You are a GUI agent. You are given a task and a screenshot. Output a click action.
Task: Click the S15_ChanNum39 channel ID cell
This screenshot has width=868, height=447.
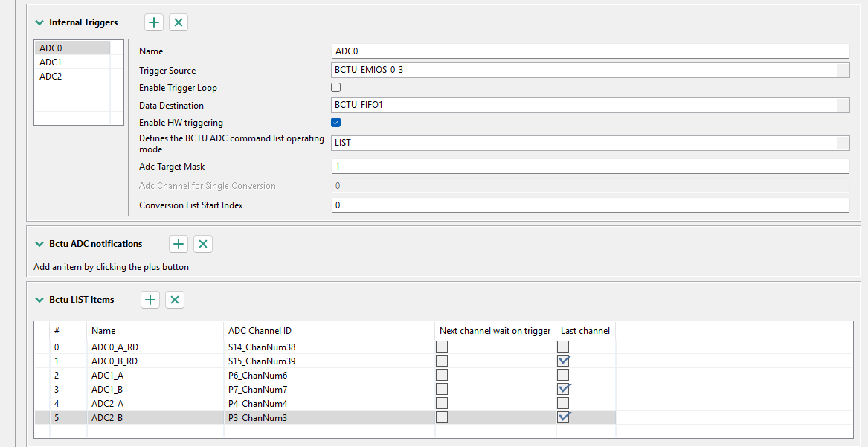(329, 361)
